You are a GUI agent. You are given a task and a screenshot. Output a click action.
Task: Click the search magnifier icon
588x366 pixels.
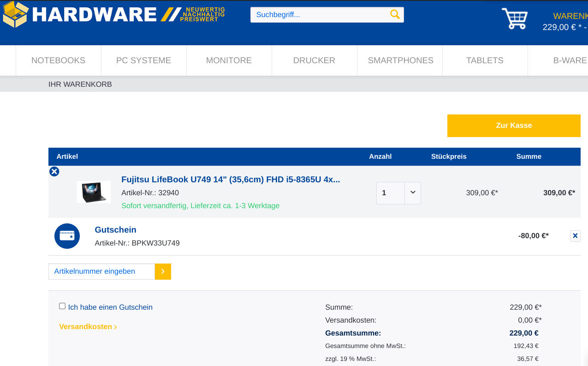pos(395,14)
